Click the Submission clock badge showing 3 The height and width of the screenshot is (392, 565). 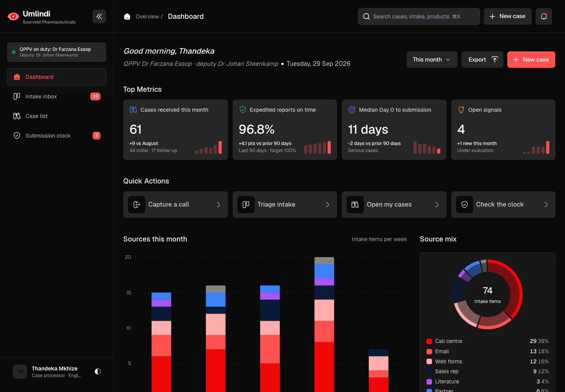[97, 136]
